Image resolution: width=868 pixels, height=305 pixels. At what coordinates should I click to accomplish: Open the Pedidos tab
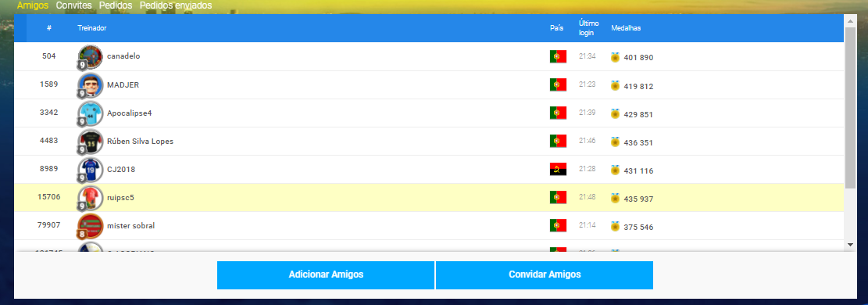tap(116, 5)
